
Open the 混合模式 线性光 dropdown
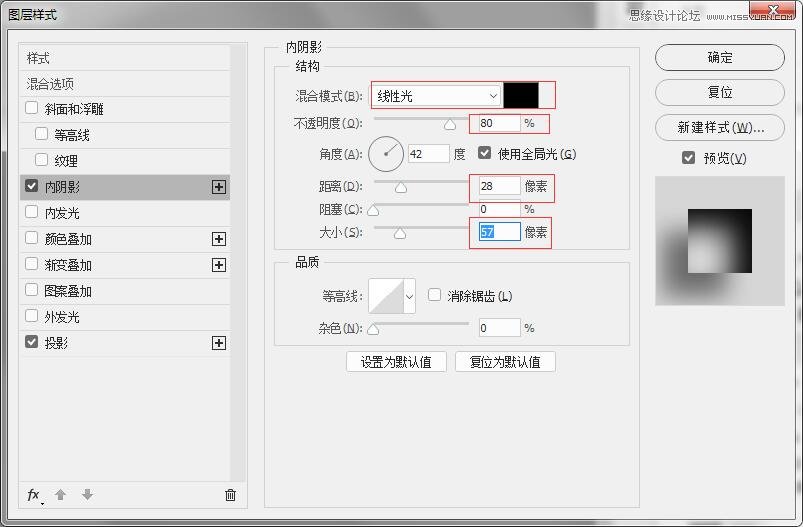[x=436, y=96]
